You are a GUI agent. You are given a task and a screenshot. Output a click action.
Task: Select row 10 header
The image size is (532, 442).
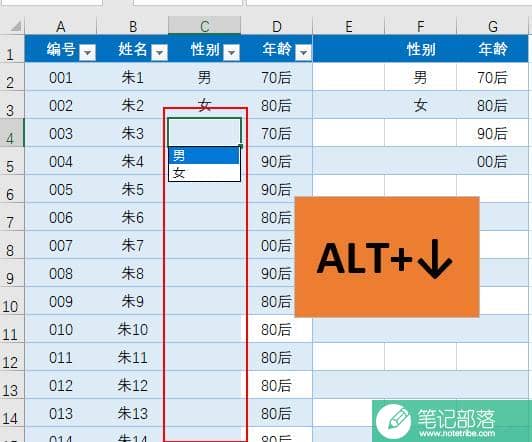[x=12, y=301]
